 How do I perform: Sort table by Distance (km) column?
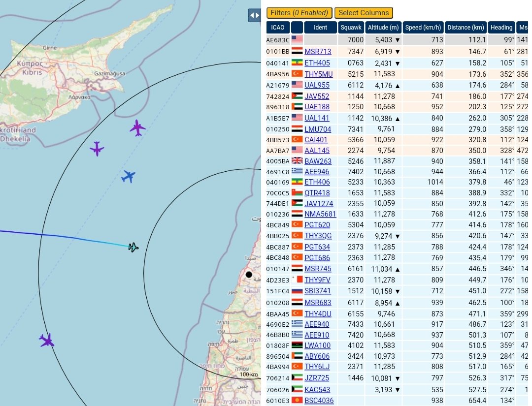(x=465, y=28)
